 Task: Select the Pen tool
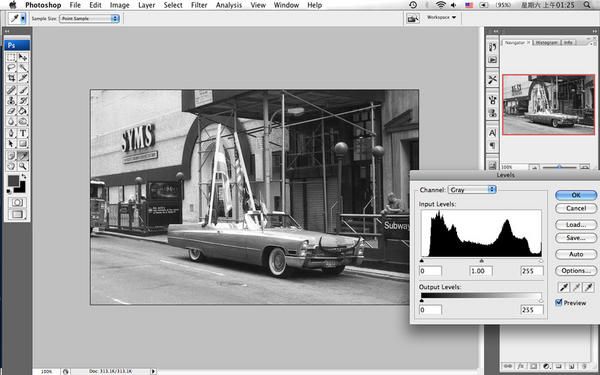(11, 134)
